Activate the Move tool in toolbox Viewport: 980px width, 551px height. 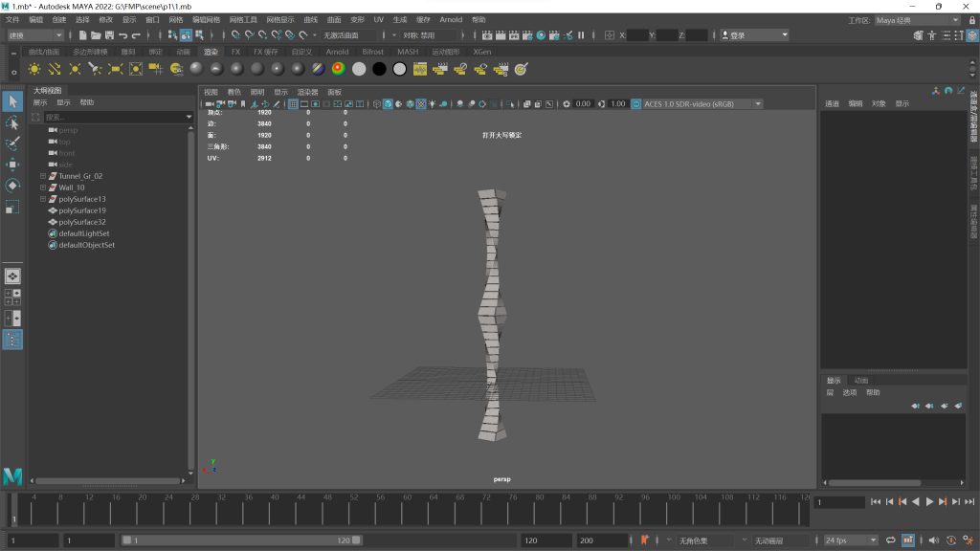pos(12,164)
